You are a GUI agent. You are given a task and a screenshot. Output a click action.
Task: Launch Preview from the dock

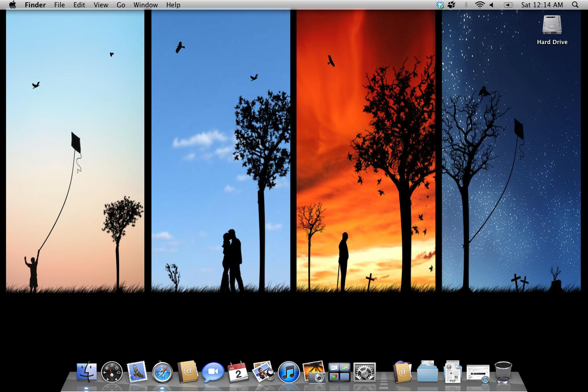pos(264,372)
